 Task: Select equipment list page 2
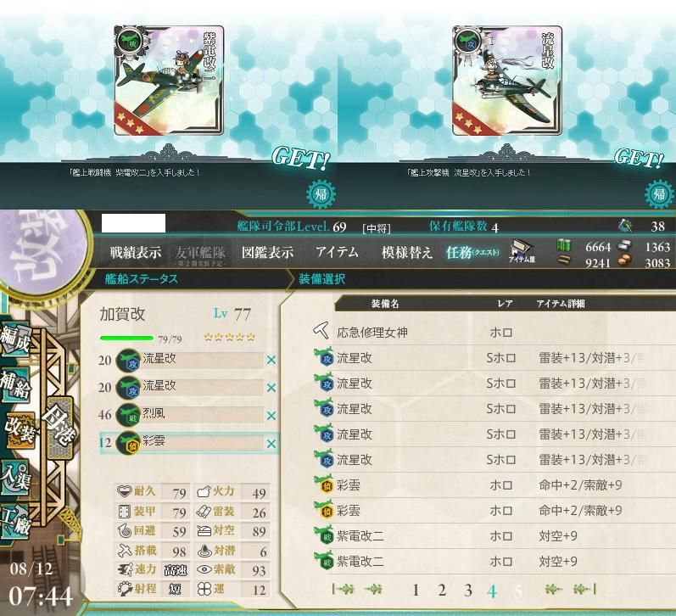(442, 590)
